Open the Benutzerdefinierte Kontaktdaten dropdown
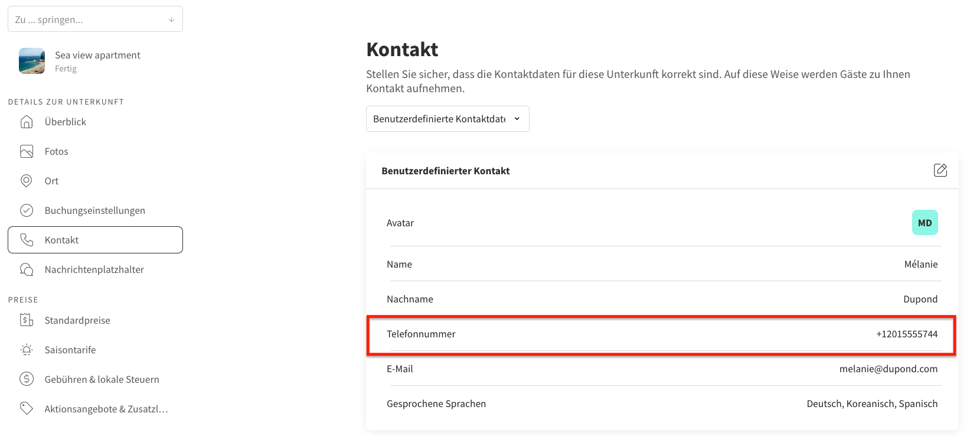 447,119
